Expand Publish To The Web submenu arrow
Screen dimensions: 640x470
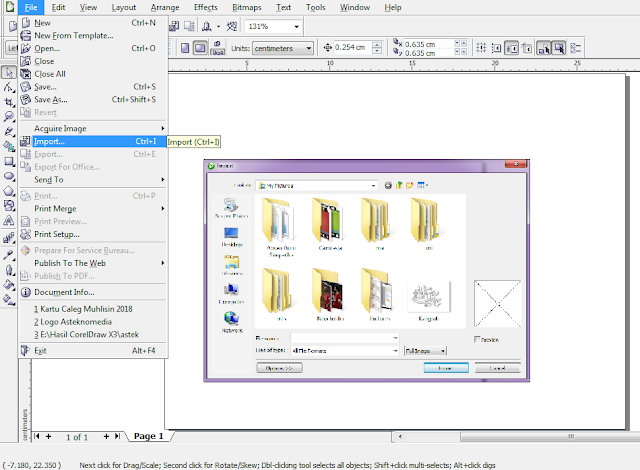162,263
